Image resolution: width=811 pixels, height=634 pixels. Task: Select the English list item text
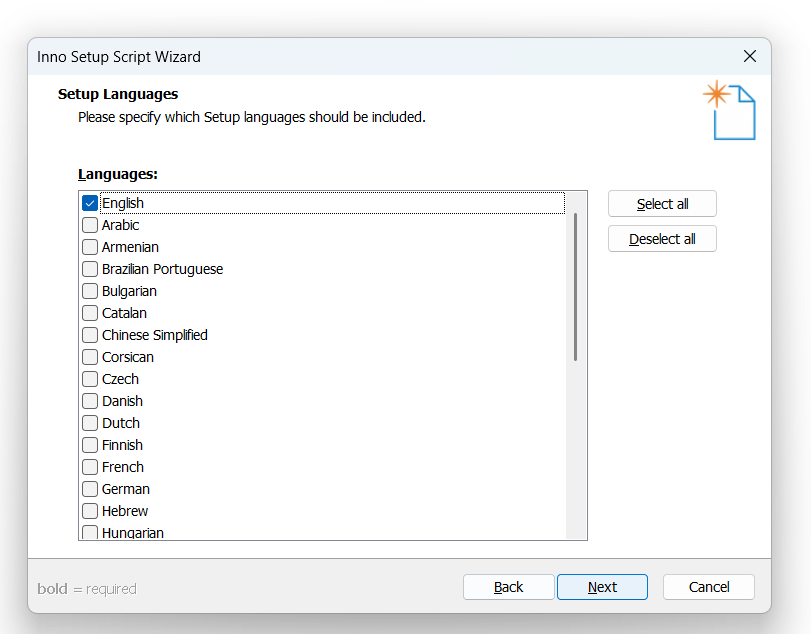(123, 203)
